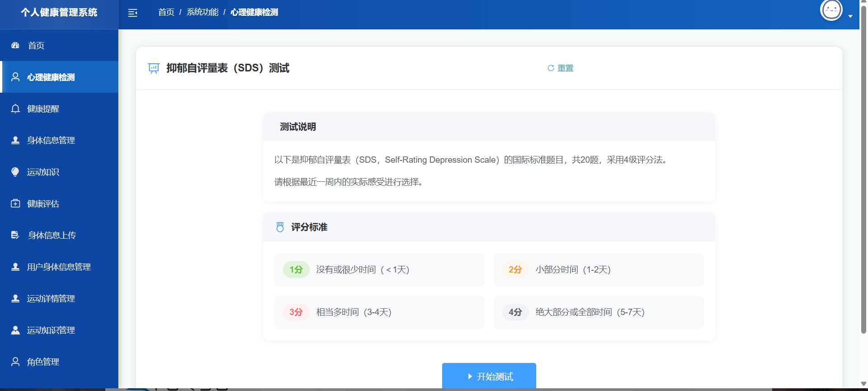The height and width of the screenshot is (391, 868).
Task: Click the sentence mentioning Self-Rating Depression Scale
Action: [x=471, y=160]
